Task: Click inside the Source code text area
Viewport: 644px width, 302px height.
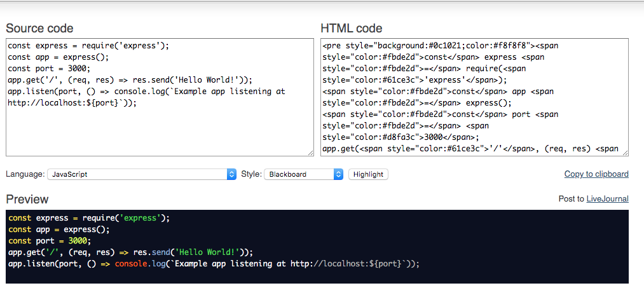Action: click(160, 97)
